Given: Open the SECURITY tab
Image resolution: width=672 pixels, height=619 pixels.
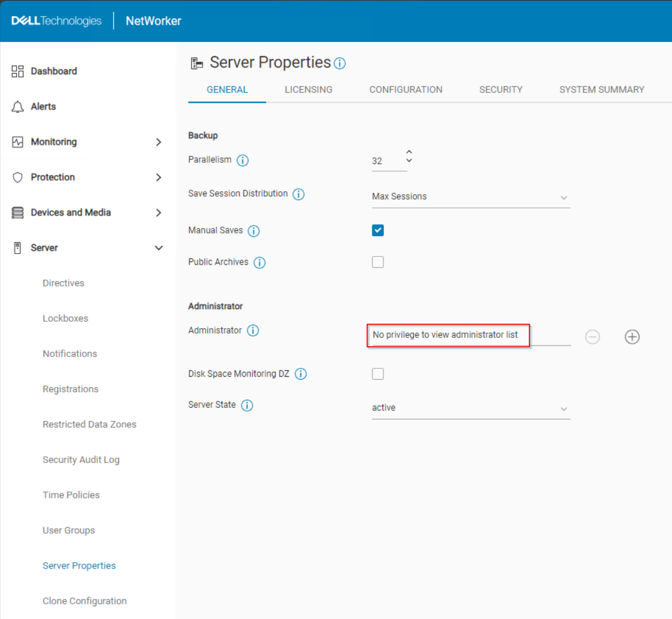Looking at the screenshot, I should coord(500,89).
